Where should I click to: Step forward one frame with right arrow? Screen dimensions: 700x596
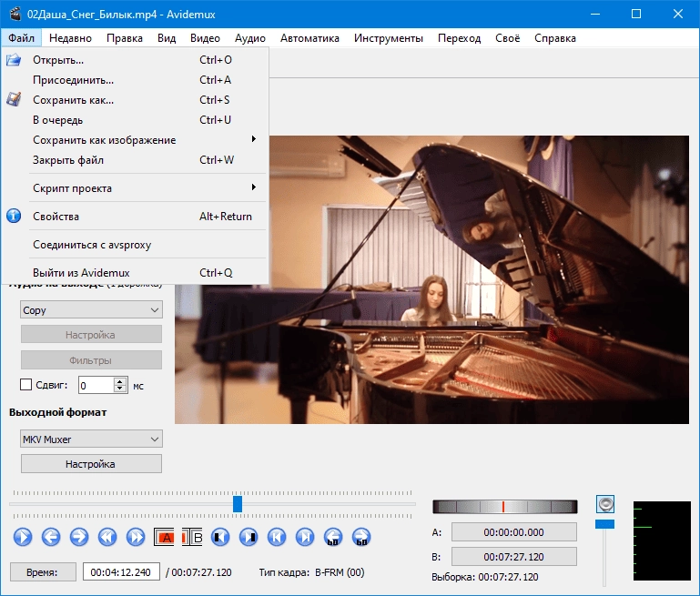point(79,537)
